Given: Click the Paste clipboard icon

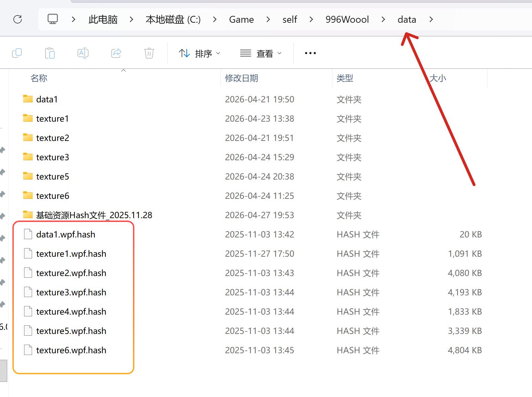Looking at the screenshot, I should [x=50, y=53].
